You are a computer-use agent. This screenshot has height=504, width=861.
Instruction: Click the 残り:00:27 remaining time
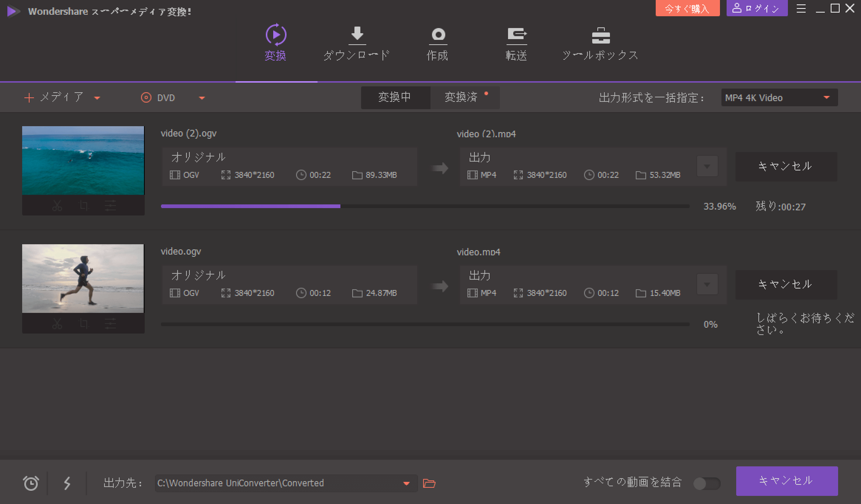pyautogui.click(x=780, y=206)
